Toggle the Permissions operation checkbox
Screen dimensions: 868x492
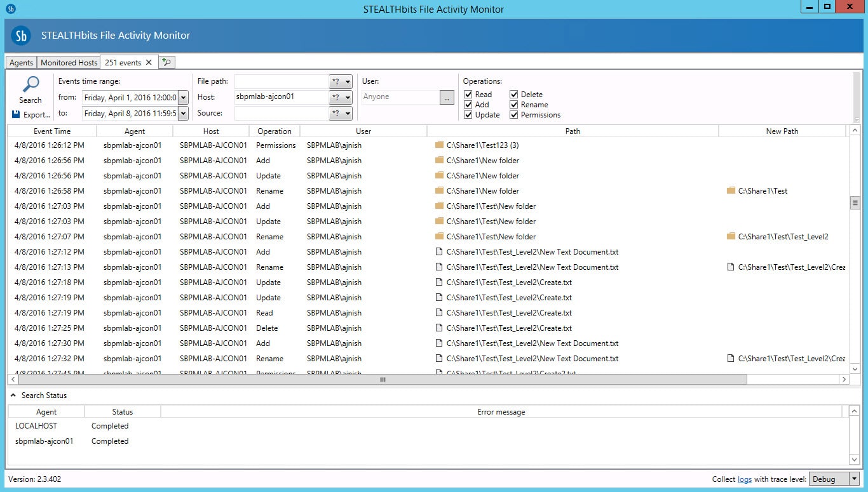[514, 115]
